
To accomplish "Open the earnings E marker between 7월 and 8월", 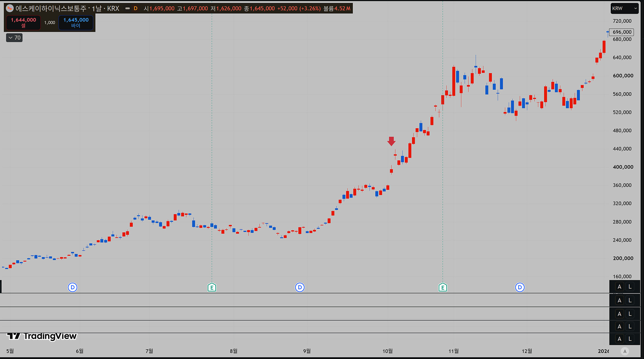I will point(212,287).
